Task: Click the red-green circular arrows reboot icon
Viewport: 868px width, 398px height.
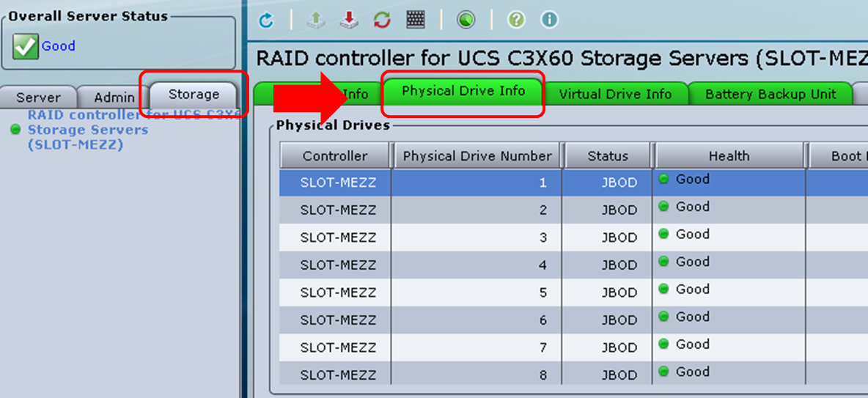Action: tap(382, 21)
